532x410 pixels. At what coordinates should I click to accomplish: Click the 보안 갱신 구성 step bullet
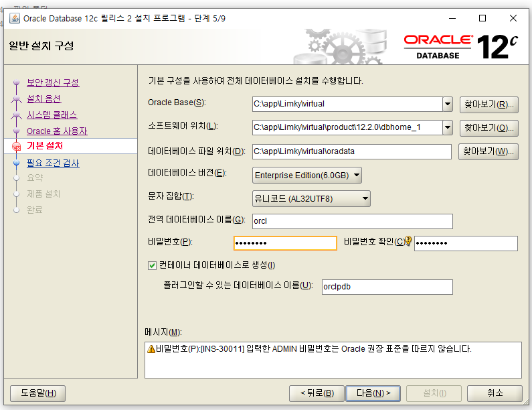tap(16, 82)
